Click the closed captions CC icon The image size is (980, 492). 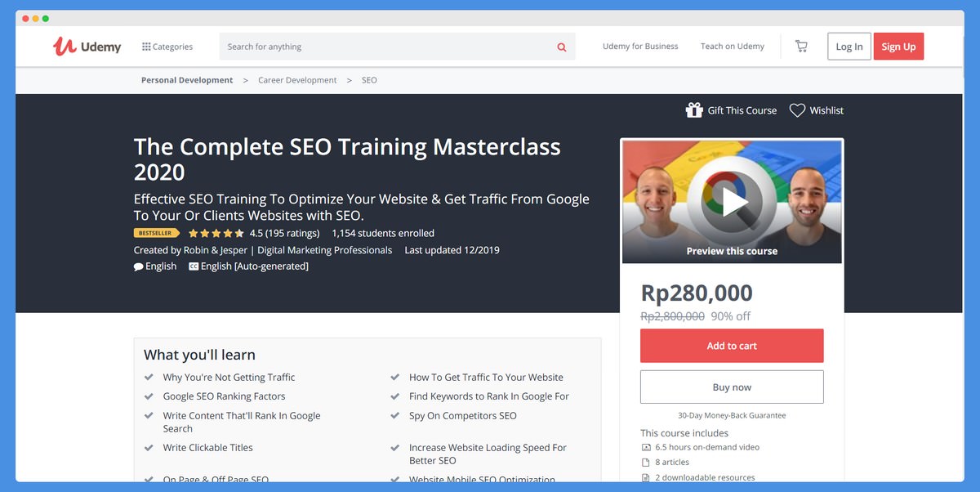(x=194, y=266)
